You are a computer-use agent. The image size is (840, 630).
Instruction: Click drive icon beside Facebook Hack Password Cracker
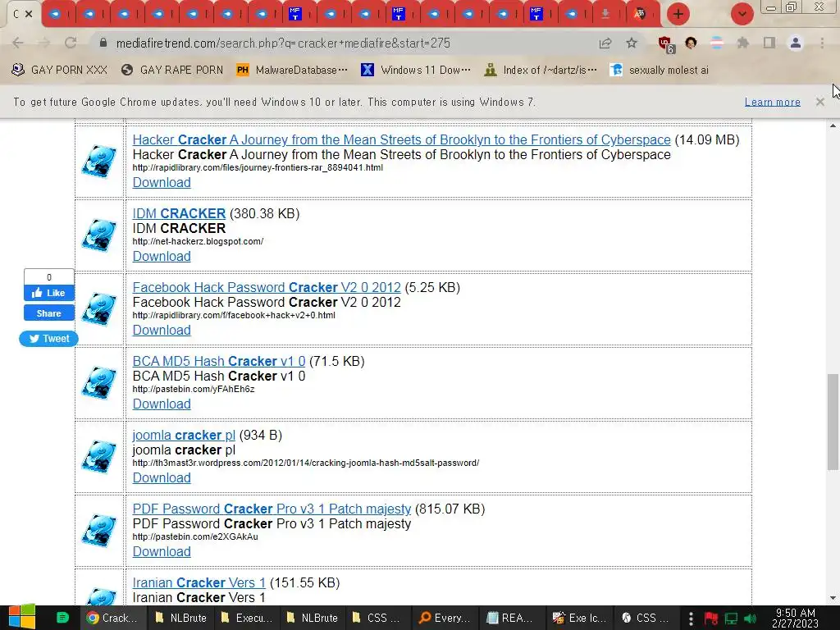[99, 309]
